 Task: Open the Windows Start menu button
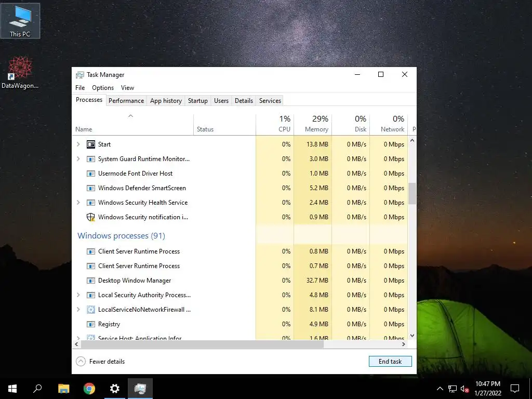tap(12, 389)
